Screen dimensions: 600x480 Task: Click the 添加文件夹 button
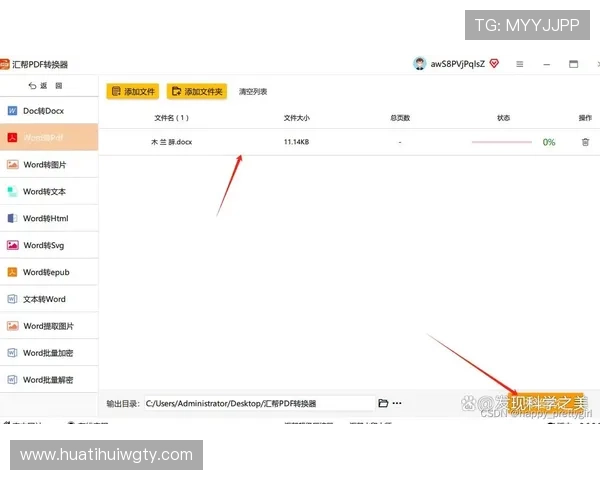tap(197, 91)
